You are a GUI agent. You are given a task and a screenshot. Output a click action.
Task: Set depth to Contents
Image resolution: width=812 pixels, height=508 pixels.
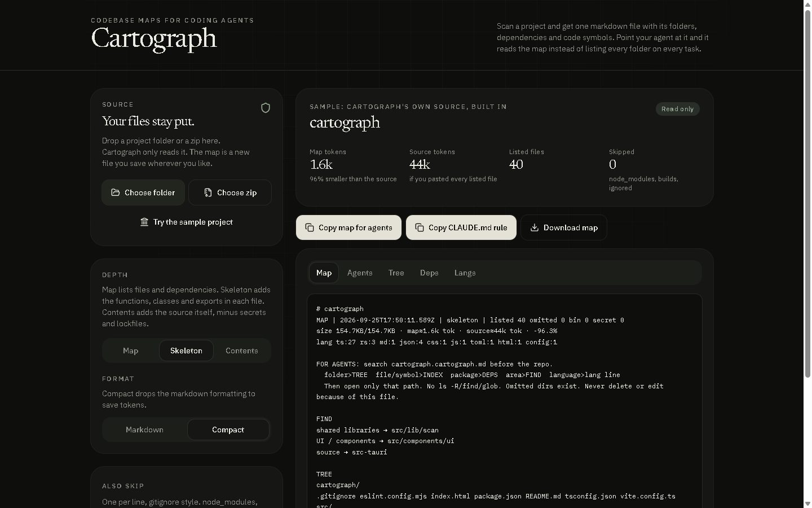242,351
